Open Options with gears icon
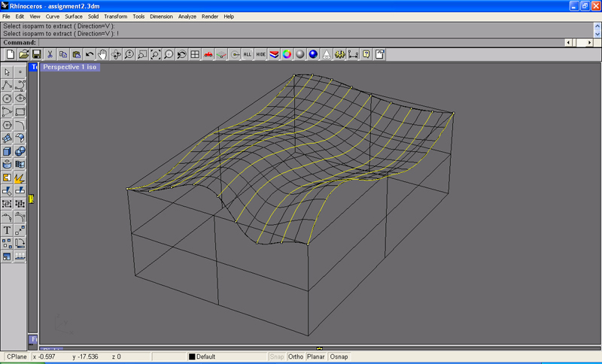 (339, 54)
